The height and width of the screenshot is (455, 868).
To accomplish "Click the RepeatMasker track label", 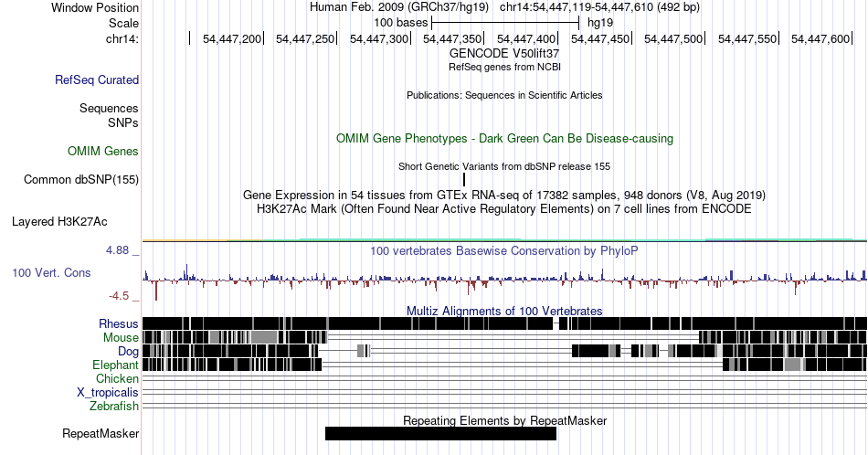I will coord(101,433).
